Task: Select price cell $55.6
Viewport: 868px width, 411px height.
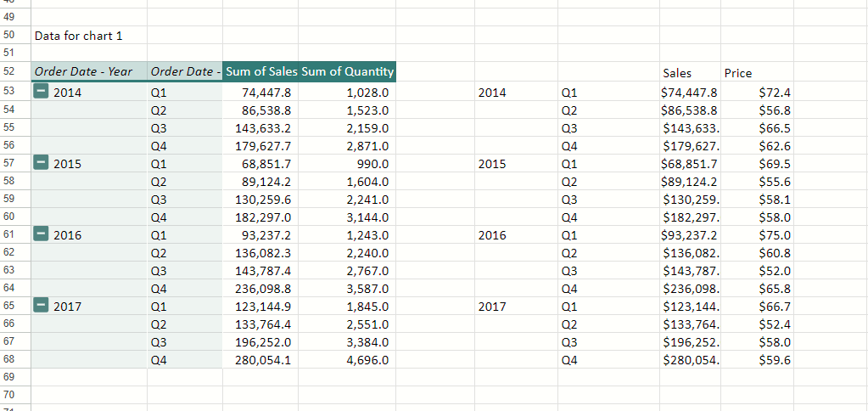Action: (x=757, y=181)
